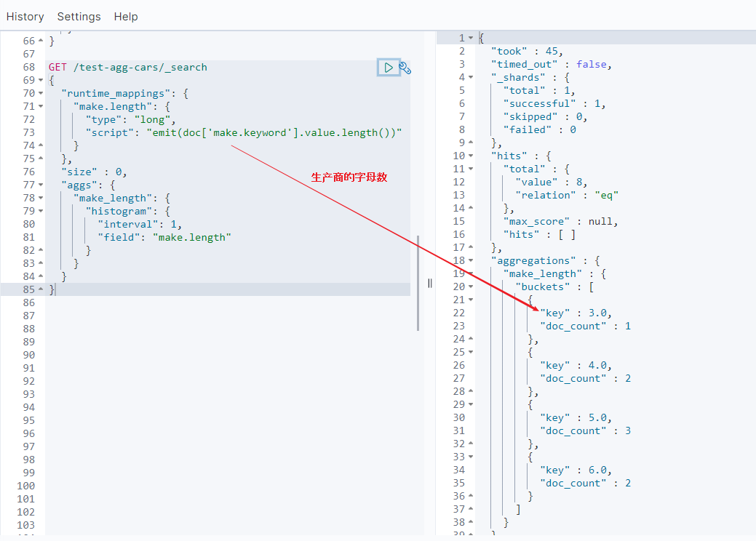The height and width of the screenshot is (541, 756).
Task: Open the History menu
Action: coord(25,16)
